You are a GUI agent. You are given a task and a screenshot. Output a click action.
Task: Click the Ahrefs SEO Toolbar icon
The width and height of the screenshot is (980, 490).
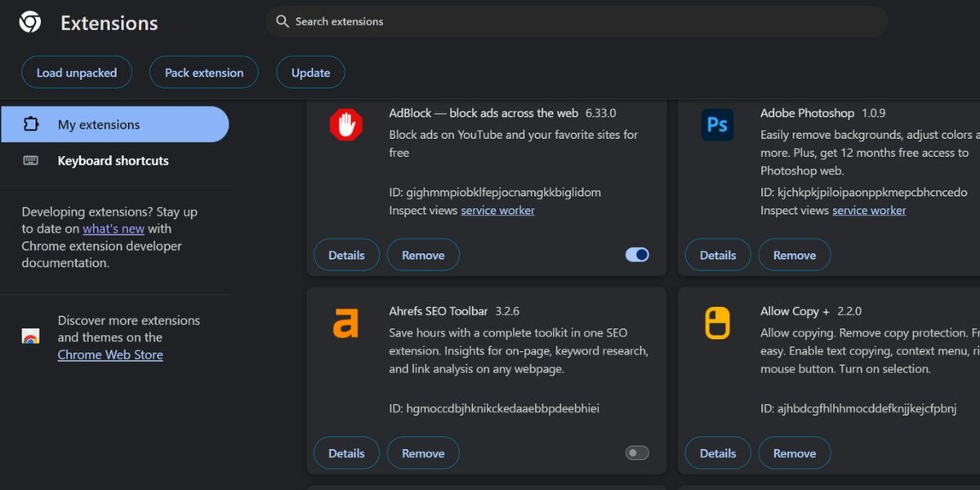point(346,324)
